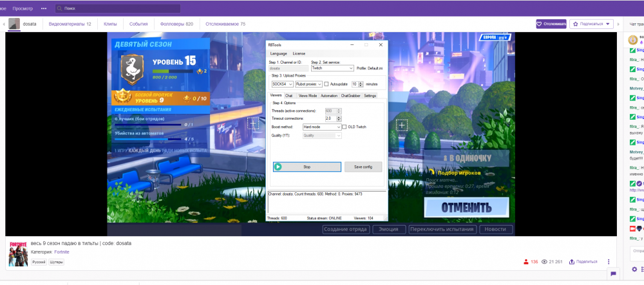Viewport: 644px width, 285px height.
Task: Open the Language menu in RBTools
Action: pos(278,53)
